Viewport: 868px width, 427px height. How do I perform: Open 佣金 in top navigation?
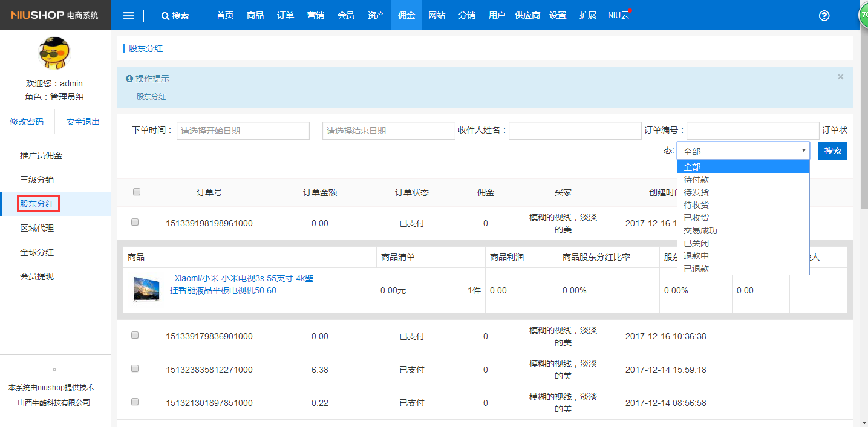pos(406,15)
